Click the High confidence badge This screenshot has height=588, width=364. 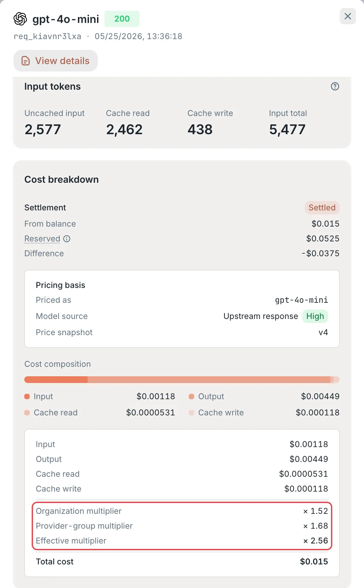pyautogui.click(x=315, y=316)
